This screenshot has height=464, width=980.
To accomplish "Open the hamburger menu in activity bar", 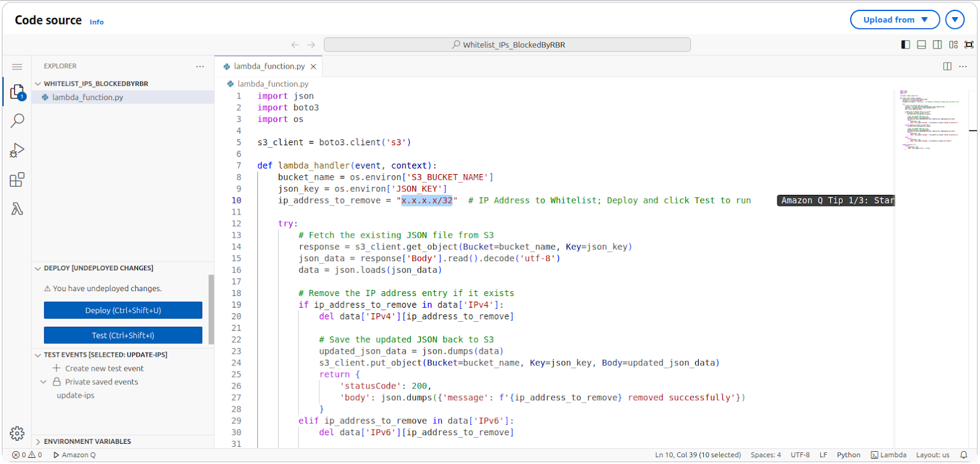I will [17, 67].
